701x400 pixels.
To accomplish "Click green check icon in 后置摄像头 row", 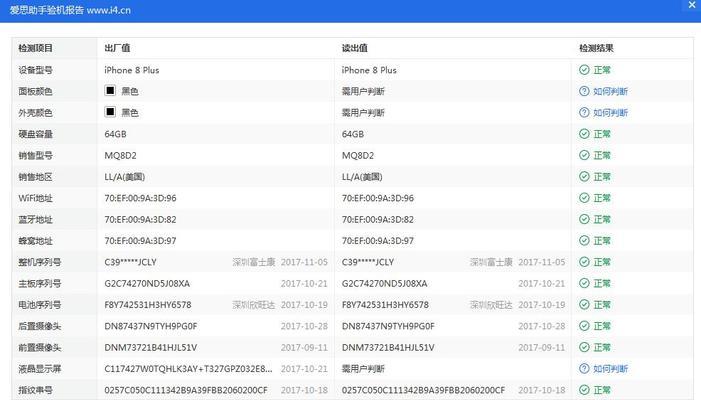I will point(584,326).
